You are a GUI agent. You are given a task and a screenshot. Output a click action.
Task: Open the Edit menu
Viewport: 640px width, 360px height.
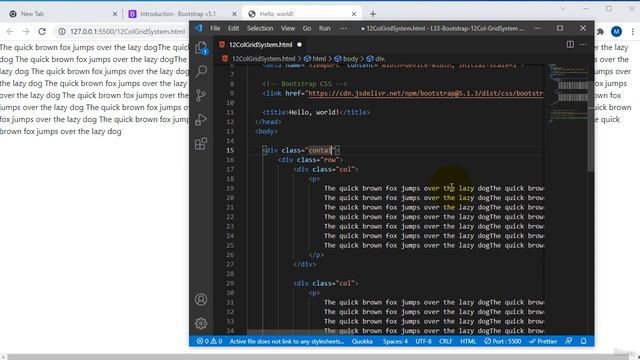tap(233, 28)
